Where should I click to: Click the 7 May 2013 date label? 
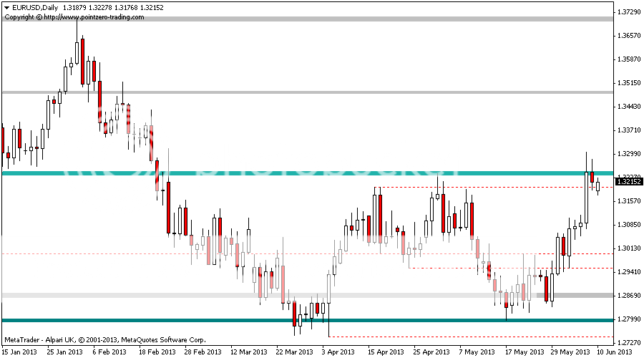477,352
